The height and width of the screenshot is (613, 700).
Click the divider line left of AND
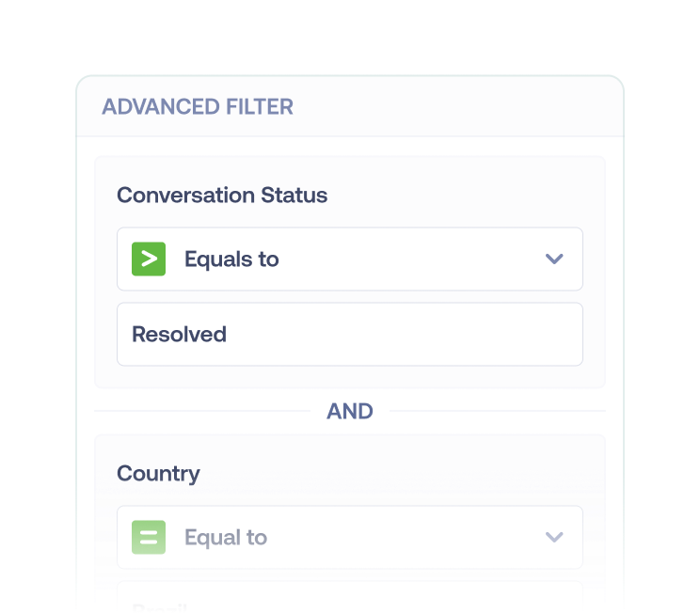202,411
